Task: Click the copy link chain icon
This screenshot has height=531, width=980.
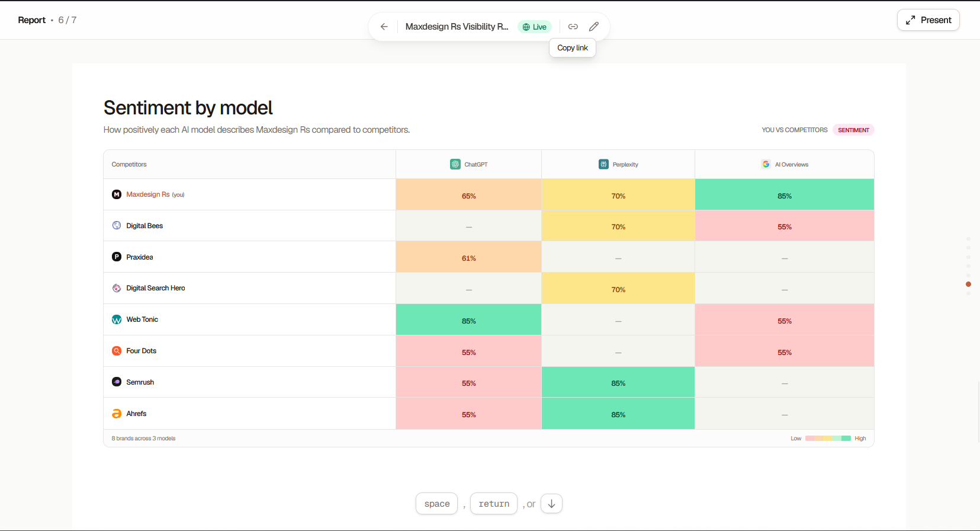Action: tap(573, 27)
